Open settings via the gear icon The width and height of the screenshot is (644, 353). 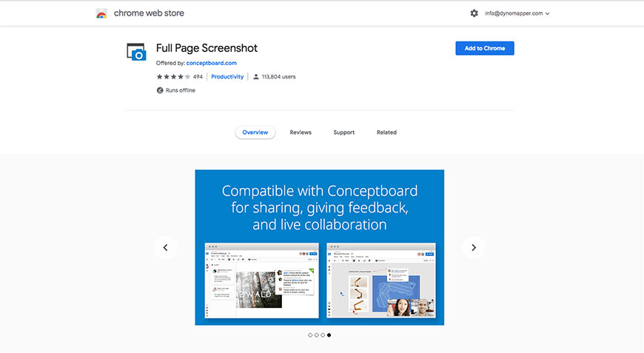tap(474, 13)
